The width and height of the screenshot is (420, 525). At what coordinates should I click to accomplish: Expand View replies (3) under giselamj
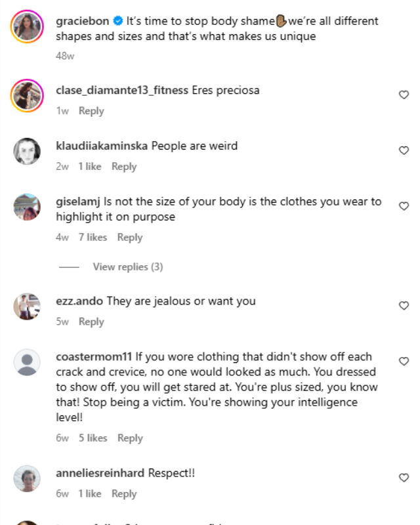pyautogui.click(x=128, y=267)
